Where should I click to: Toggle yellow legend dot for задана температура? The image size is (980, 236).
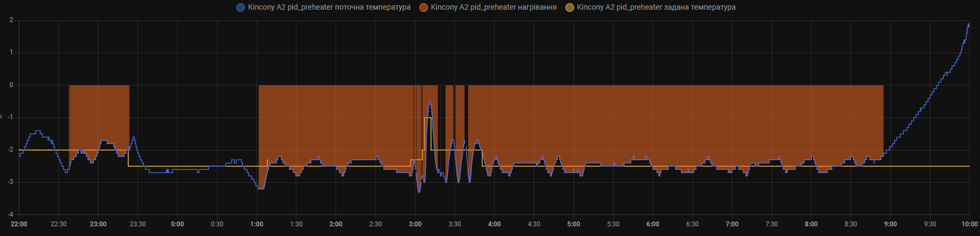pos(570,8)
